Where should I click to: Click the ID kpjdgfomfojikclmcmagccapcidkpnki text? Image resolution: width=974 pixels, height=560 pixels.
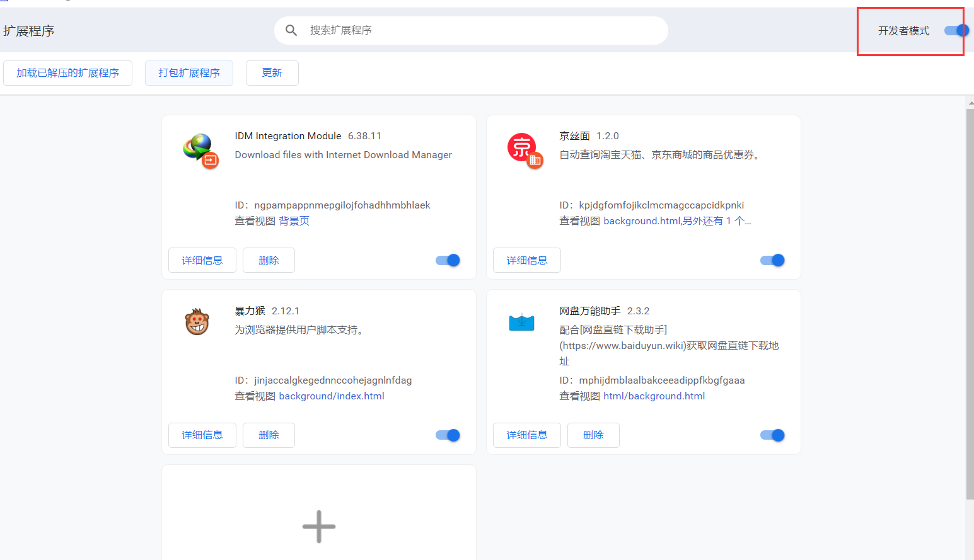coord(652,205)
